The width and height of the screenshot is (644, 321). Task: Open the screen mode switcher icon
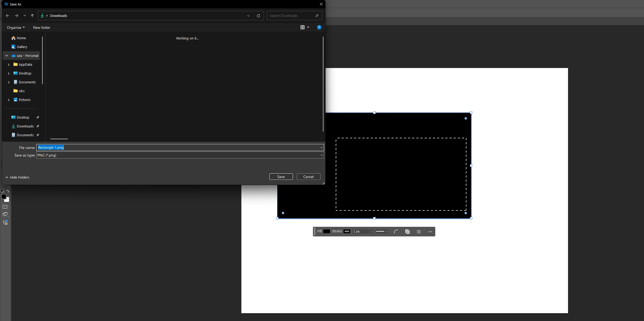pos(5,214)
